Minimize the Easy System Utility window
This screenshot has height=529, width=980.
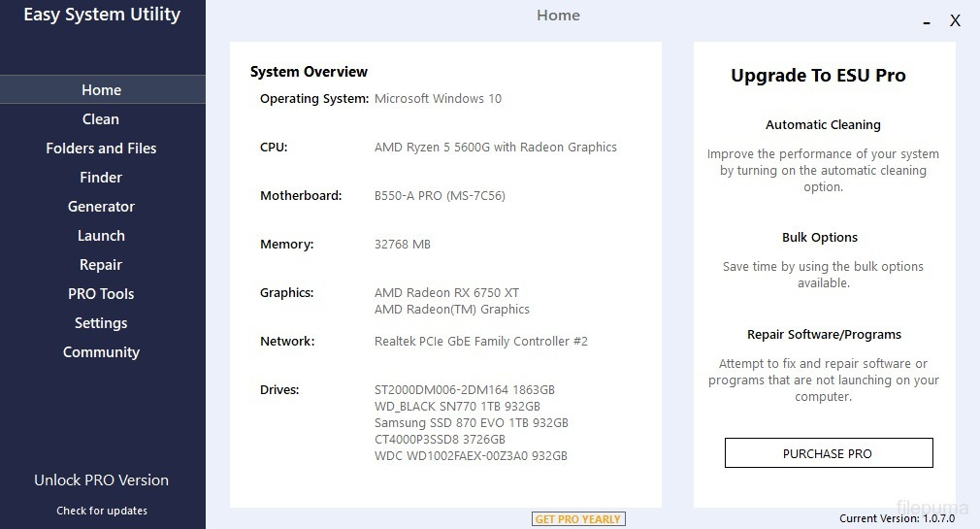click(x=927, y=22)
